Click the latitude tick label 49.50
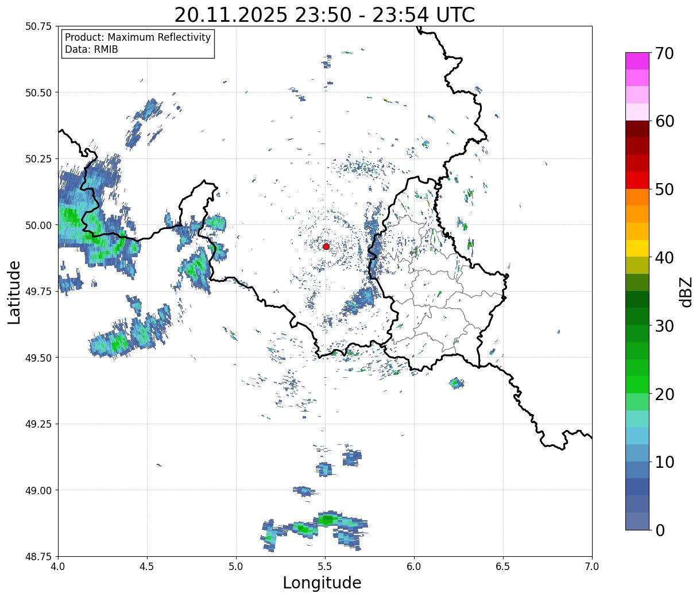The height and width of the screenshot is (597, 700). [x=38, y=358]
